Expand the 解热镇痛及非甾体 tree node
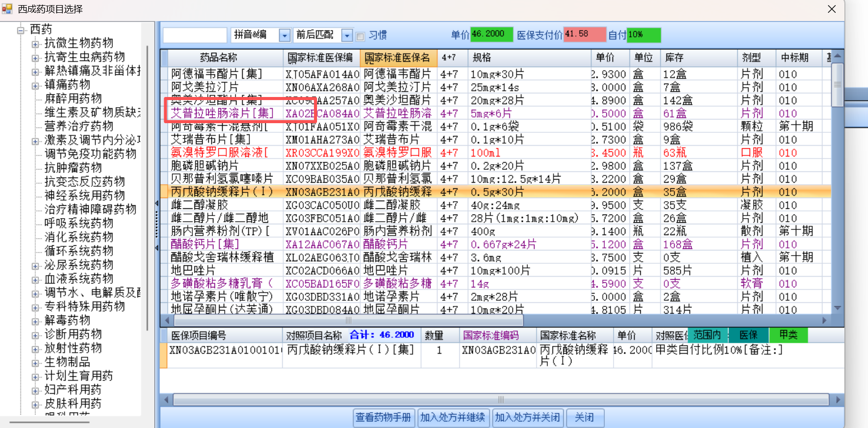The height and width of the screenshot is (428, 868). (35, 72)
